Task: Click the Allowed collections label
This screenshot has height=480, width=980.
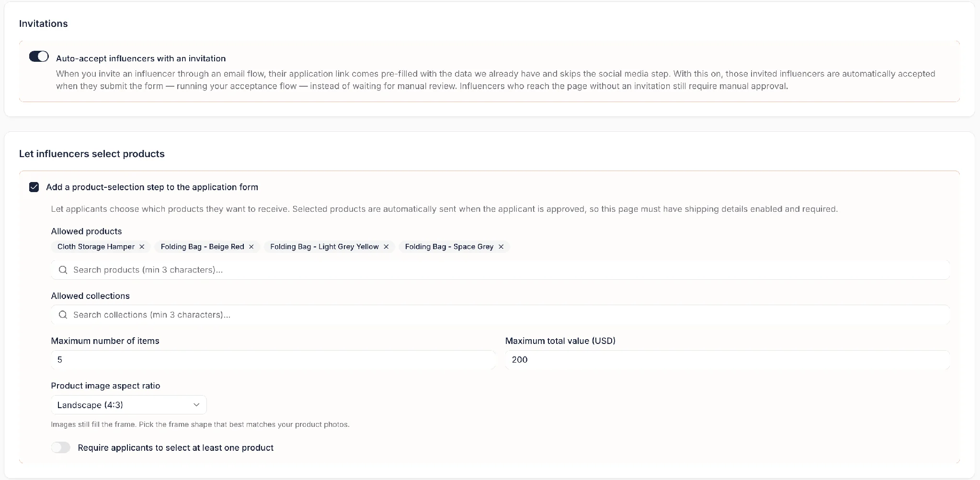Action: [x=90, y=296]
